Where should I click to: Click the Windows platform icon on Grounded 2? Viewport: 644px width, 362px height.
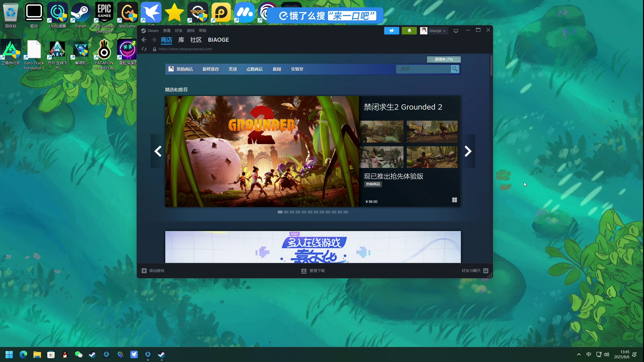(455, 200)
